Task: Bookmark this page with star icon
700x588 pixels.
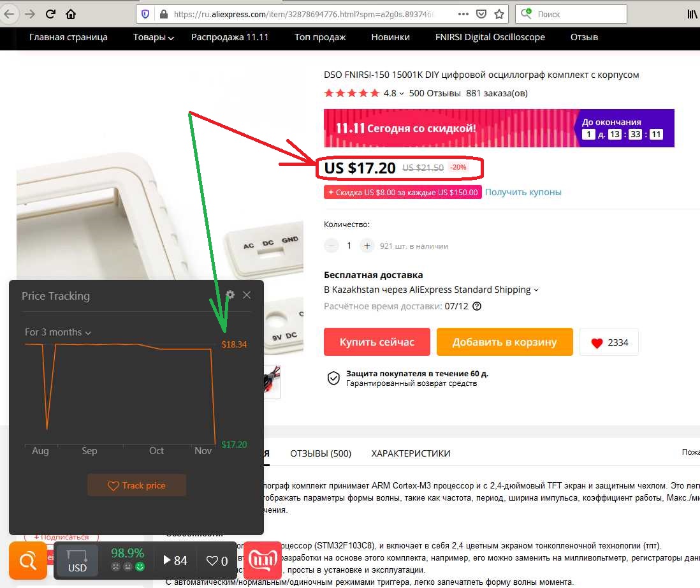Action: point(499,14)
